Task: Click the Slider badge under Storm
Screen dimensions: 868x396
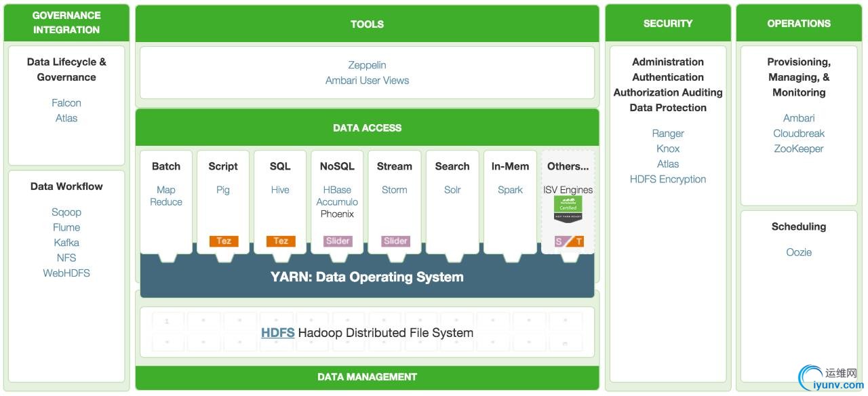Action: coord(395,241)
